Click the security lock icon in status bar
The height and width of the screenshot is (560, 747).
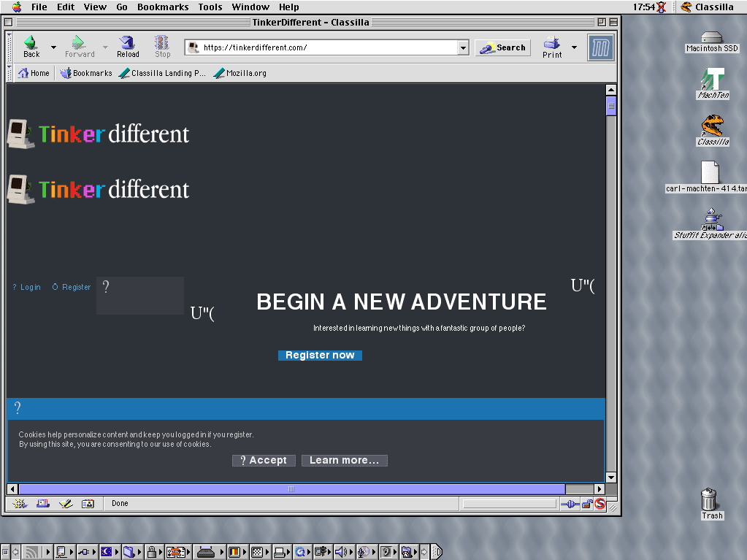pos(587,504)
